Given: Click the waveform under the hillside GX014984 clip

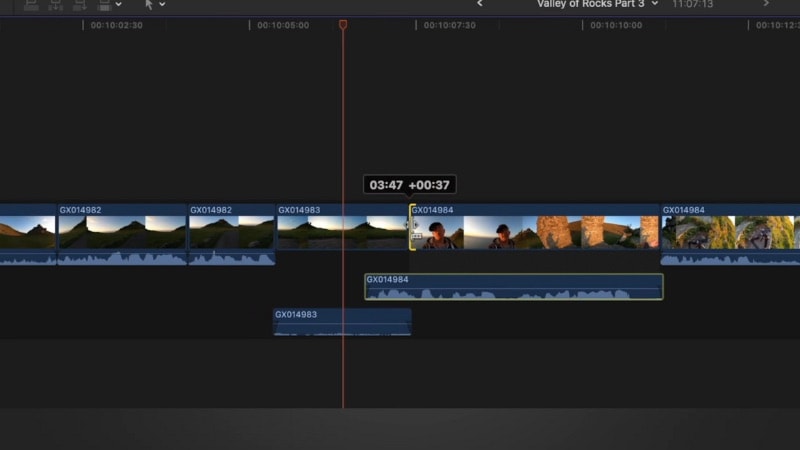Looking at the screenshot, I should click(x=730, y=259).
